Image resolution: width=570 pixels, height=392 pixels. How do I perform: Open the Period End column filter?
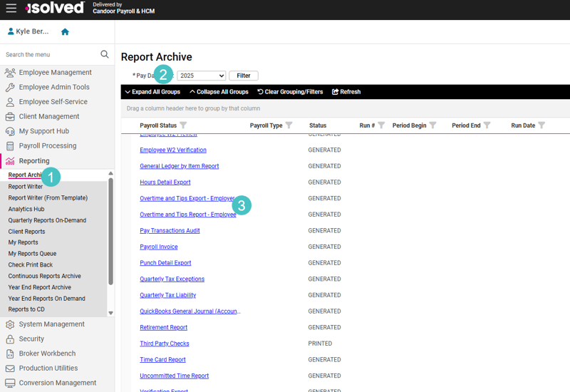tap(487, 125)
